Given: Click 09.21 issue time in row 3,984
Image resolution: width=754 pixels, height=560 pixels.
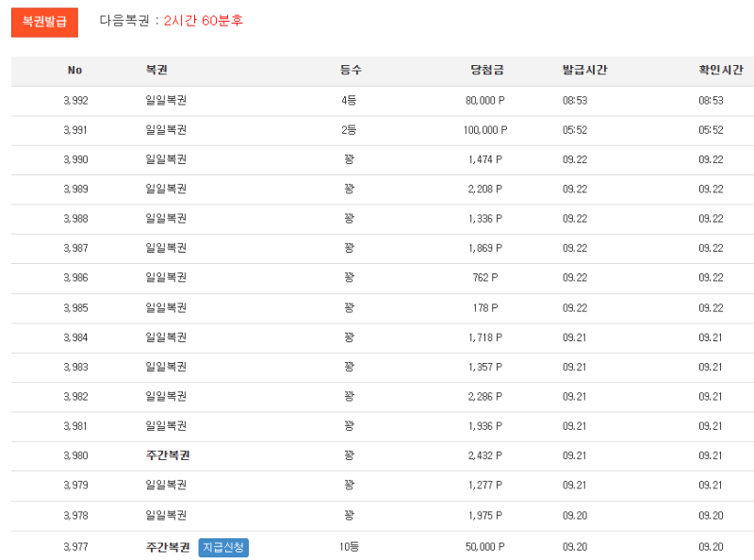Looking at the screenshot, I should click(575, 338).
